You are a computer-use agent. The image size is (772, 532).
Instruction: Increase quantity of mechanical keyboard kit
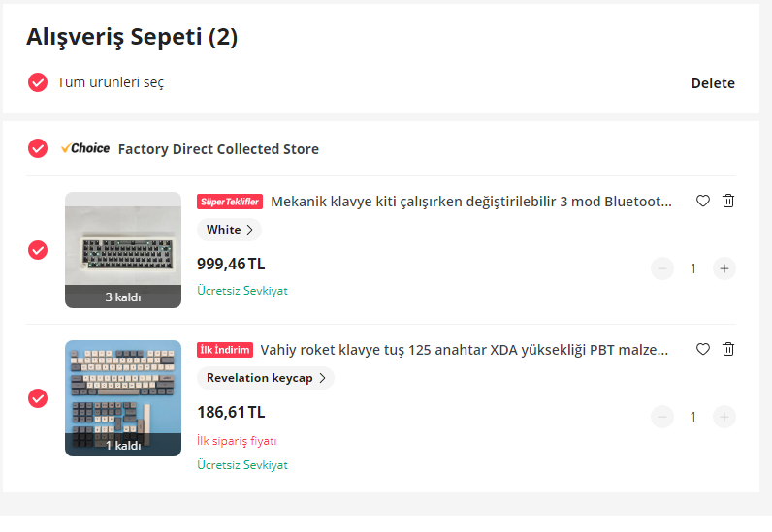[x=724, y=268]
